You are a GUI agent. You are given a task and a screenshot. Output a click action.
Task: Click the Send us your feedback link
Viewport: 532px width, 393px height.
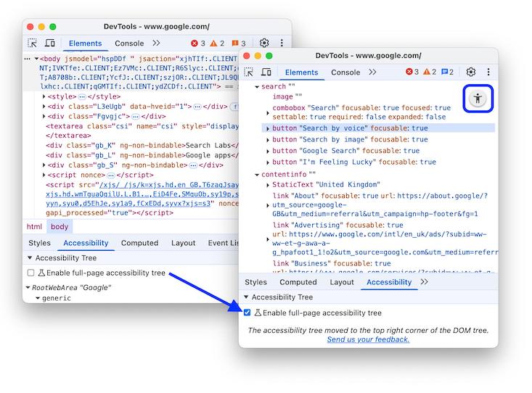pyautogui.click(x=368, y=339)
